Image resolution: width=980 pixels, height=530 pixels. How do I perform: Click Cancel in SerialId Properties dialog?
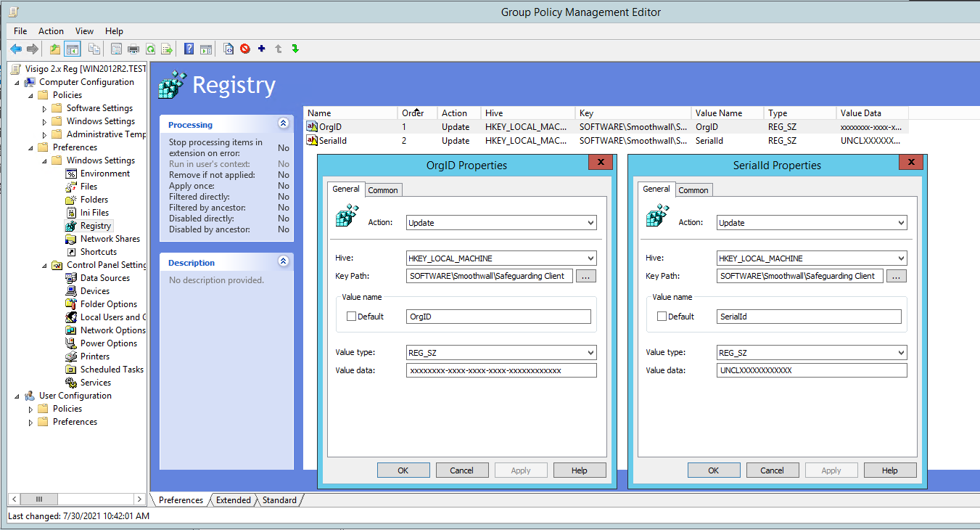pos(772,470)
